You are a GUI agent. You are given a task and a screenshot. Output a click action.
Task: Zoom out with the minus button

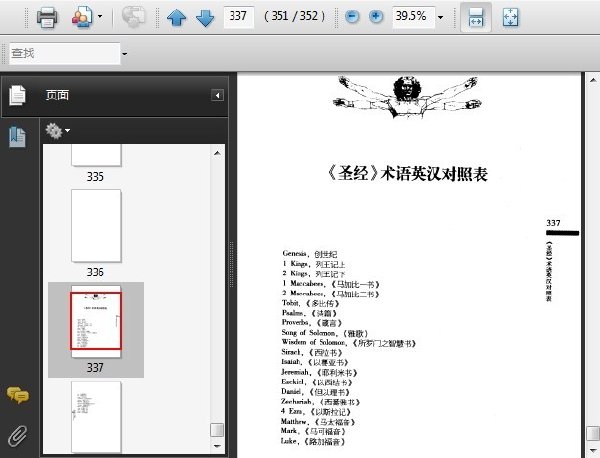click(x=352, y=16)
